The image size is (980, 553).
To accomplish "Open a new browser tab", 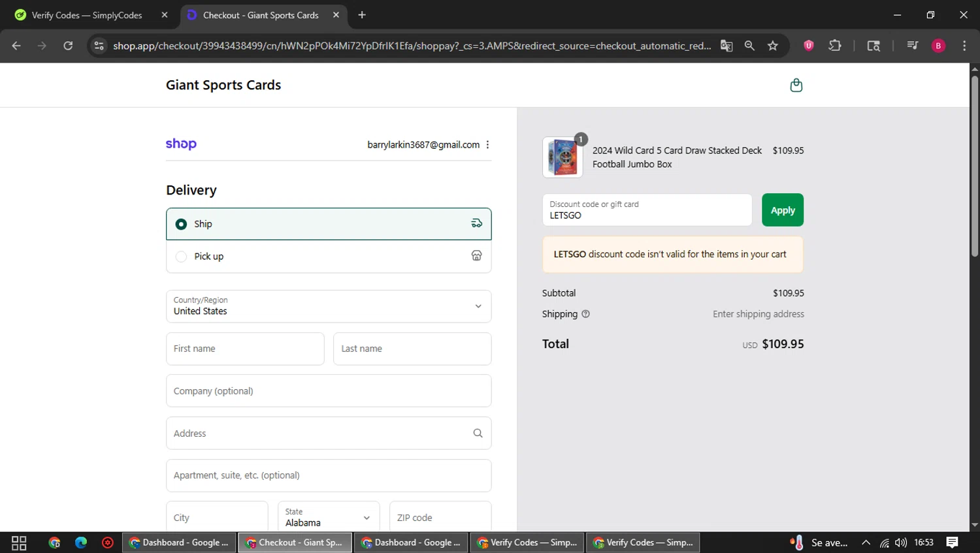I will pos(362,15).
